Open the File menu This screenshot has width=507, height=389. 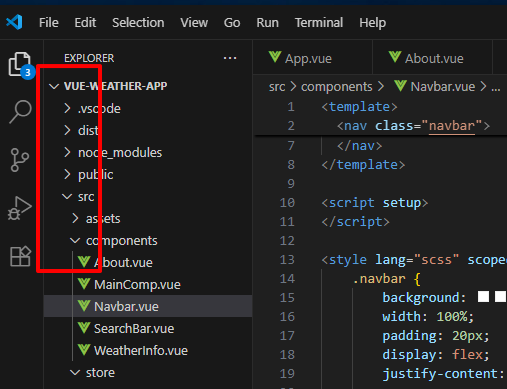tap(49, 23)
